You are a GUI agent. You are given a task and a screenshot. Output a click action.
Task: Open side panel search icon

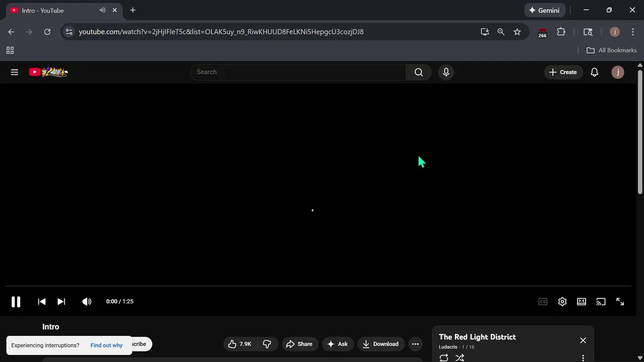tap(588, 32)
